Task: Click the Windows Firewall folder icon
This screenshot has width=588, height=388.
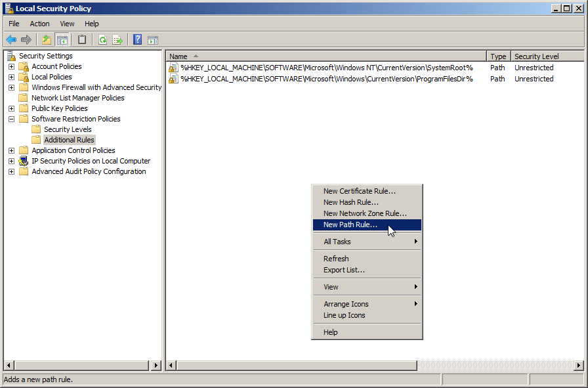Action: [24, 87]
